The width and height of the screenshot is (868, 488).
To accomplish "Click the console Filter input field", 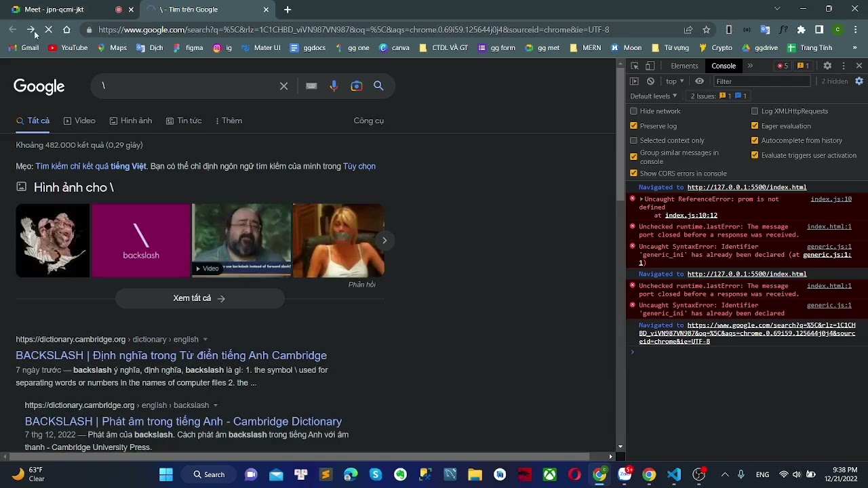I will (762, 81).
